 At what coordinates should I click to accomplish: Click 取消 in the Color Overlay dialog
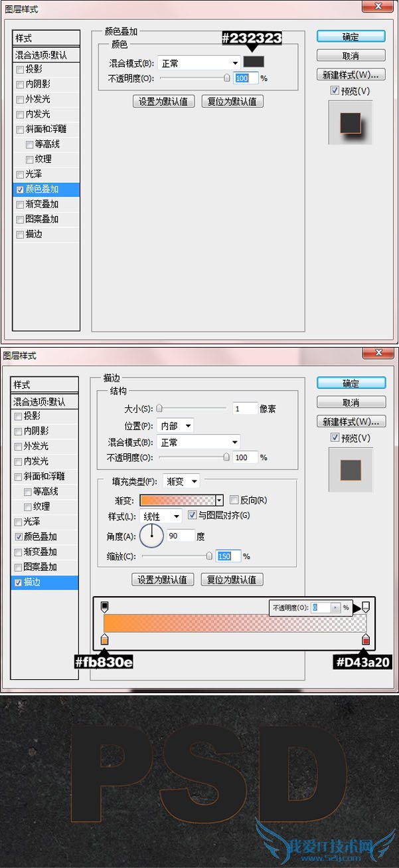pos(351,56)
